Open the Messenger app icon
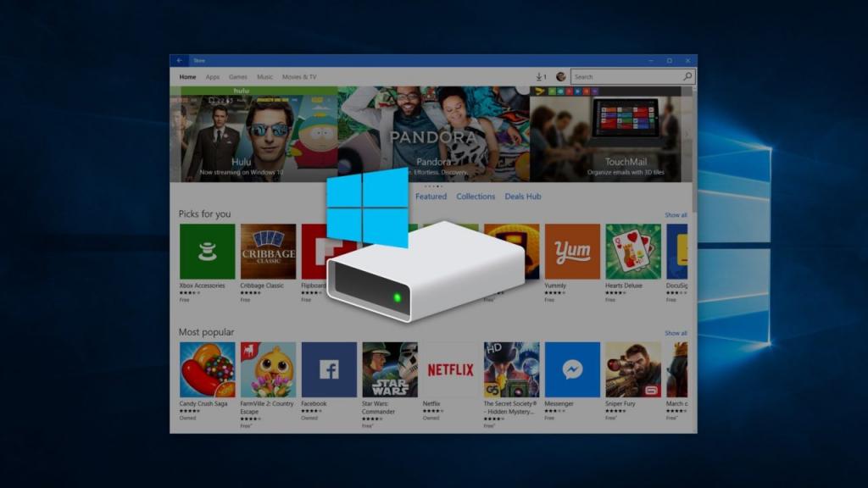This screenshot has width=868, height=488. tap(573, 370)
